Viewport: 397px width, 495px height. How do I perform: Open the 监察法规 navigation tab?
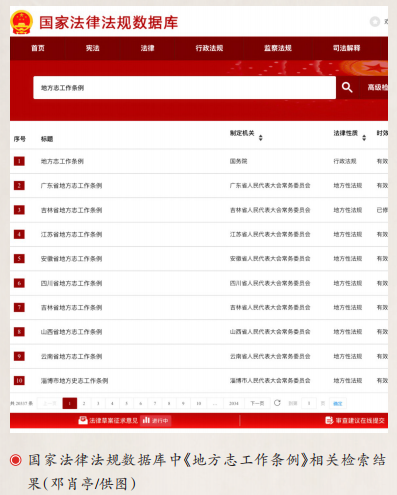pos(278,48)
